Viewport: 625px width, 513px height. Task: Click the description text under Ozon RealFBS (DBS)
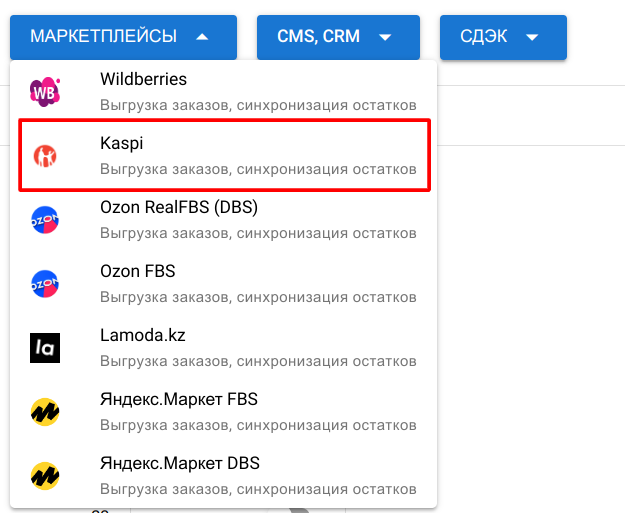(x=258, y=233)
